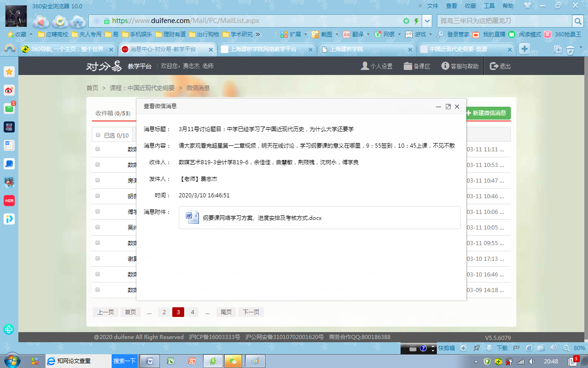This screenshot has height=368, width=588.
Task: Click the browser search magnifier button
Action: 577,21
